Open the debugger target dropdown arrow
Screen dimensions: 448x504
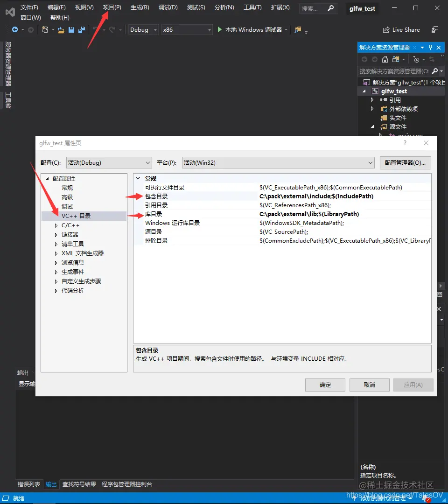coord(286,30)
